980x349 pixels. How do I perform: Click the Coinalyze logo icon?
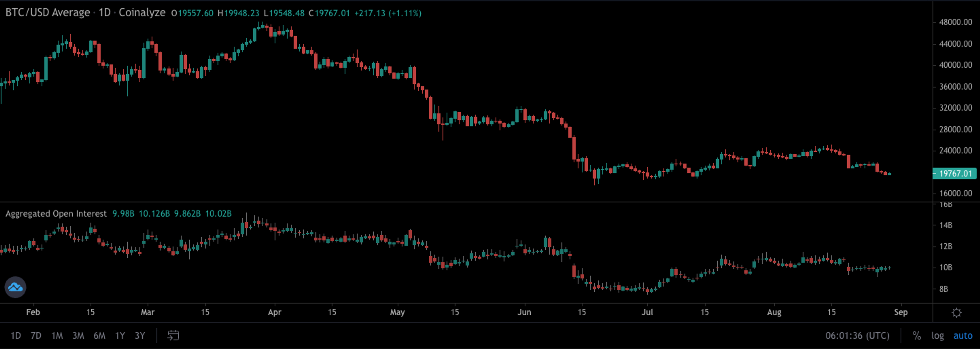[15, 287]
